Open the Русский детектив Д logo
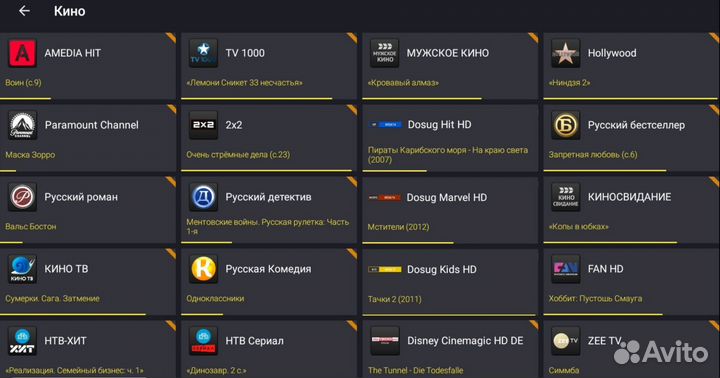720x378 pixels. 203,197
